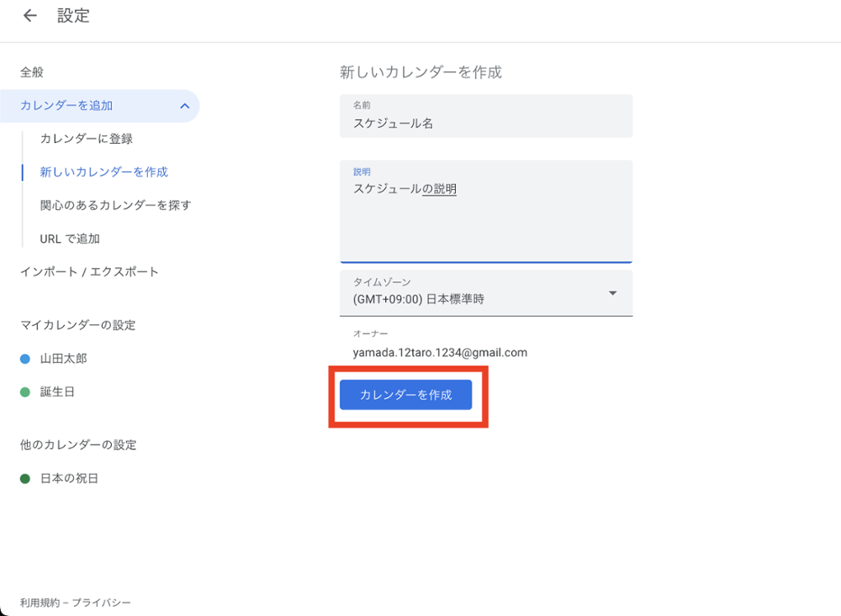
Task: Click the dark green dot beside 日本の祝日
Action: click(x=25, y=479)
